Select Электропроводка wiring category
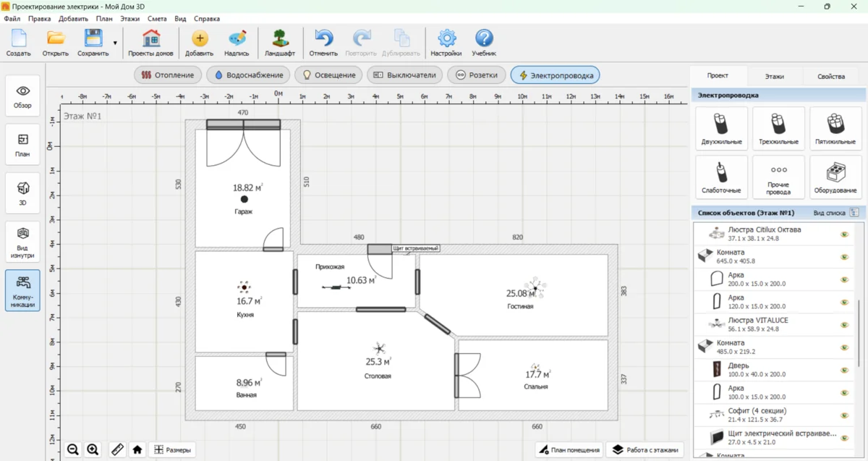The image size is (868, 461). pyautogui.click(x=555, y=75)
